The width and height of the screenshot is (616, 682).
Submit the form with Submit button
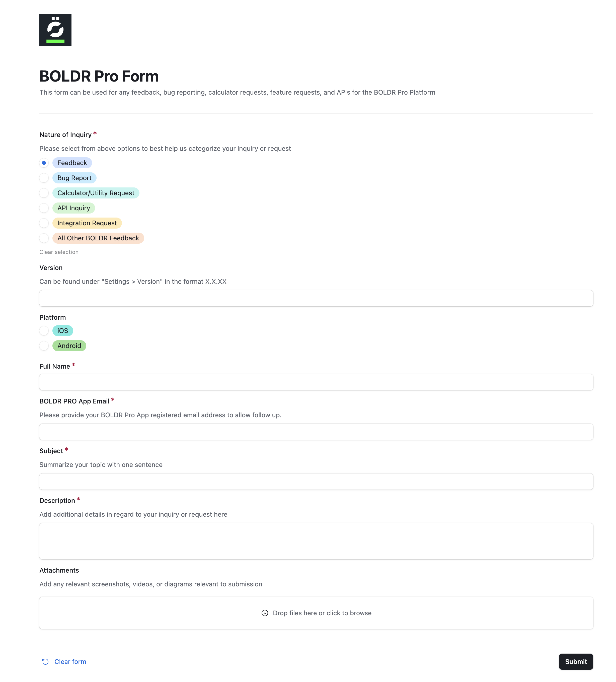tap(576, 662)
